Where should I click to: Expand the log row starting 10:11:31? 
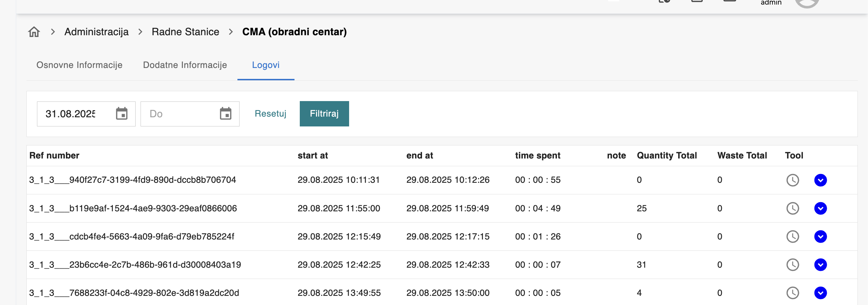pyautogui.click(x=820, y=180)
